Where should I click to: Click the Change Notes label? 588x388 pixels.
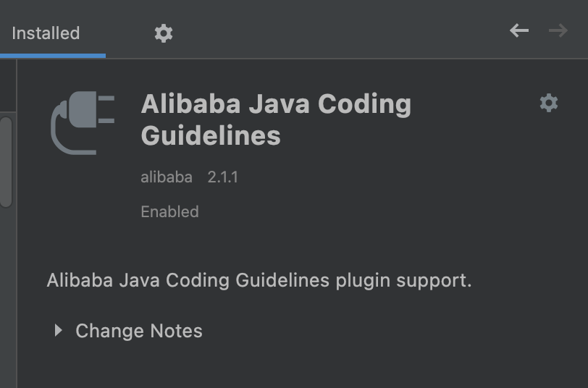pos(139,331)
